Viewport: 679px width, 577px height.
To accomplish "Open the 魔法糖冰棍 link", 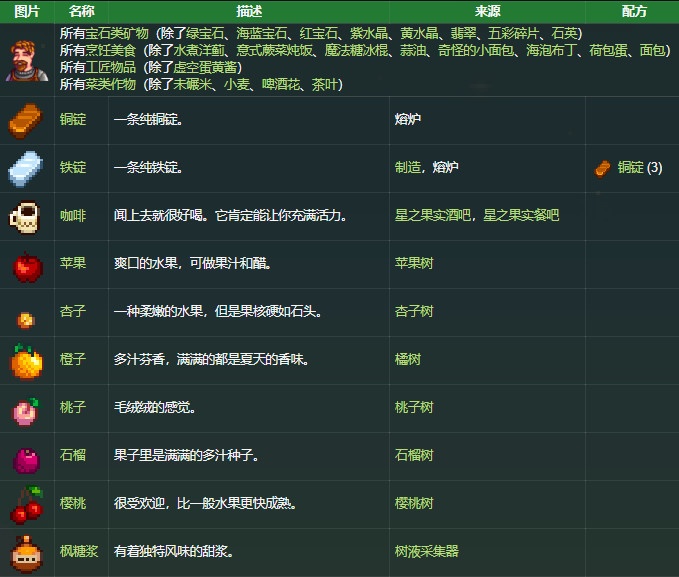I will [x=356, y=50].
